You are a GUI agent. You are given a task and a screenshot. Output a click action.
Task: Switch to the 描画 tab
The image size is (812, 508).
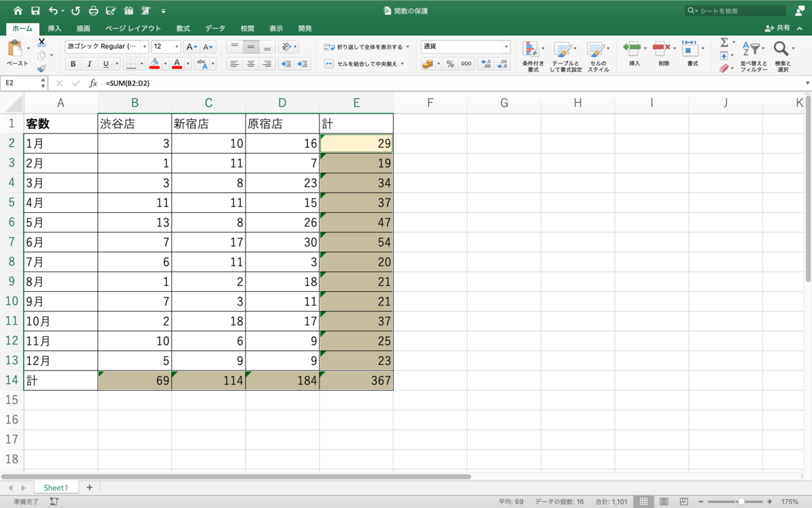click(x=83, y=28)
